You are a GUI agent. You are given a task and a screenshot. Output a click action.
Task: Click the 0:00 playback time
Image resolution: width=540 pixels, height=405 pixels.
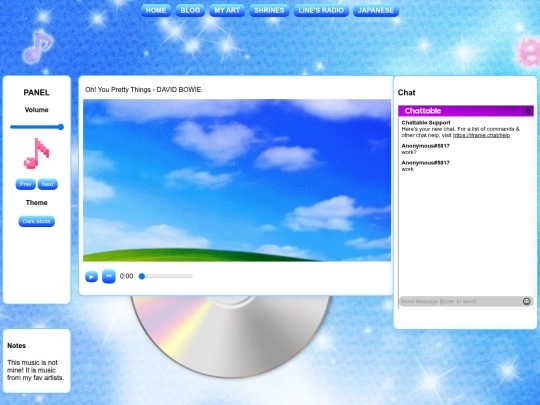tap(126, 276)
